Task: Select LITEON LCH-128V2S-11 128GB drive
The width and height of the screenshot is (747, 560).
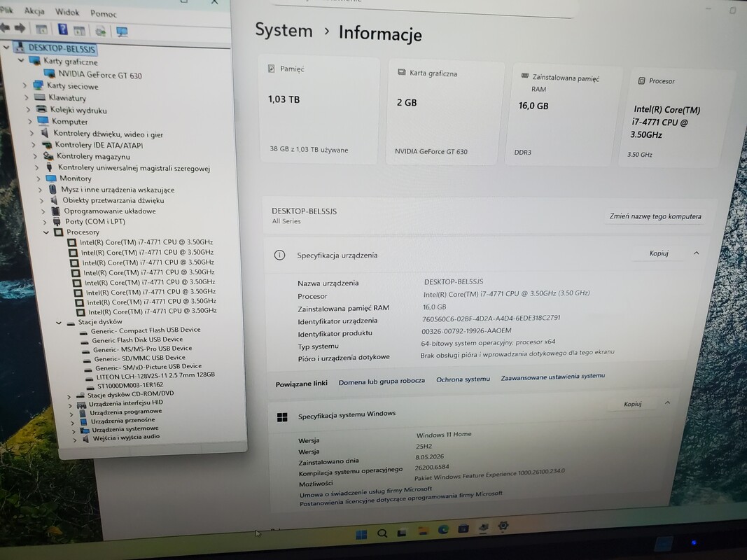Action: click(155, 376)
